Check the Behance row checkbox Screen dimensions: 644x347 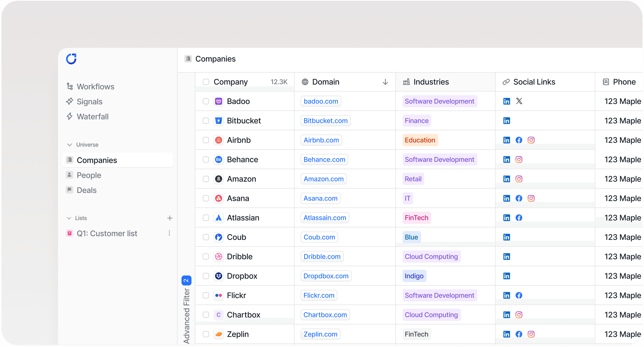tap(206, 159)
